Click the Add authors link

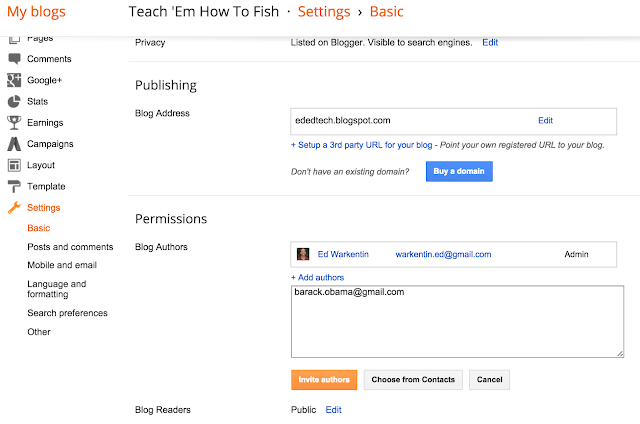[318, 277]
